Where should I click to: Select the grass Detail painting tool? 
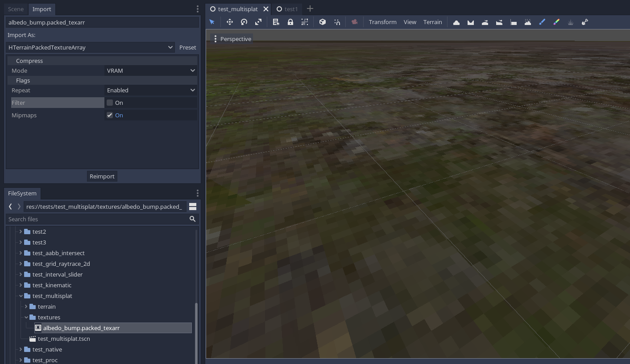point(571,22)
